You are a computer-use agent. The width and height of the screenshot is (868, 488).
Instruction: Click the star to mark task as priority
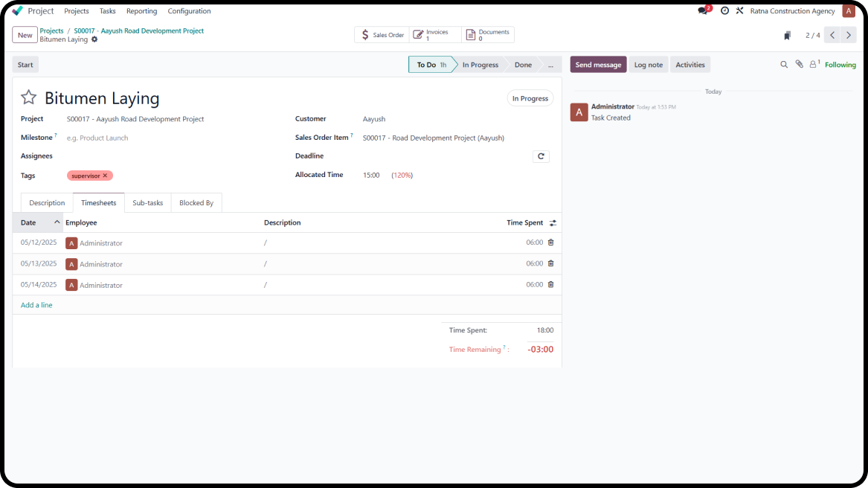point(28,98)
